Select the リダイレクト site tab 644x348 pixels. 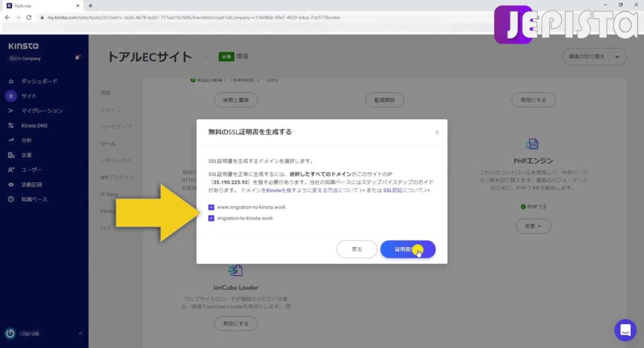(x=116, y=160)
